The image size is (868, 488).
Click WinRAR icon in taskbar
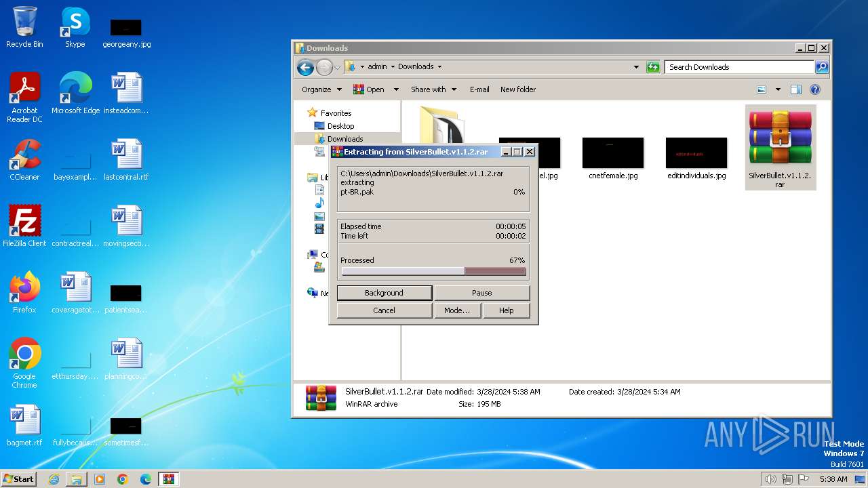point(169,479)
